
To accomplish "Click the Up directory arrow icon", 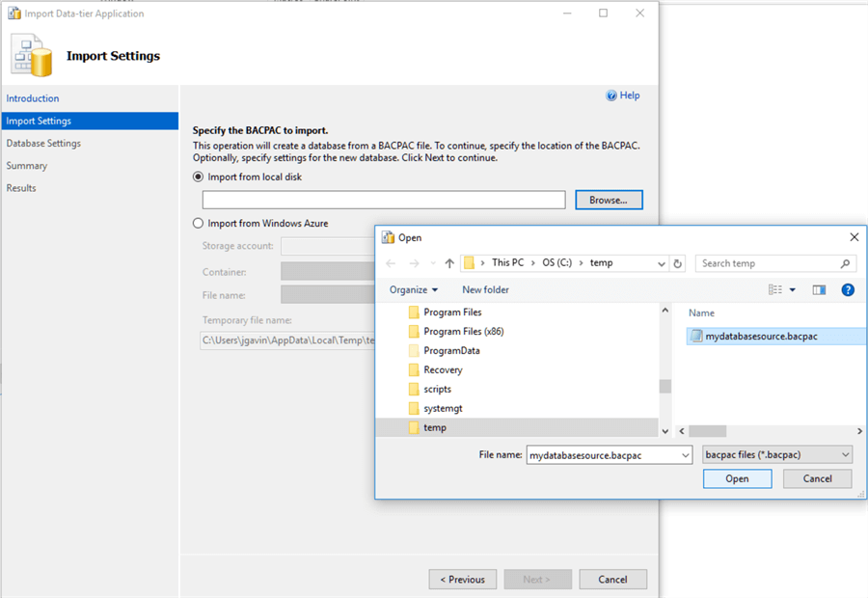I will (x=449, y=263).
